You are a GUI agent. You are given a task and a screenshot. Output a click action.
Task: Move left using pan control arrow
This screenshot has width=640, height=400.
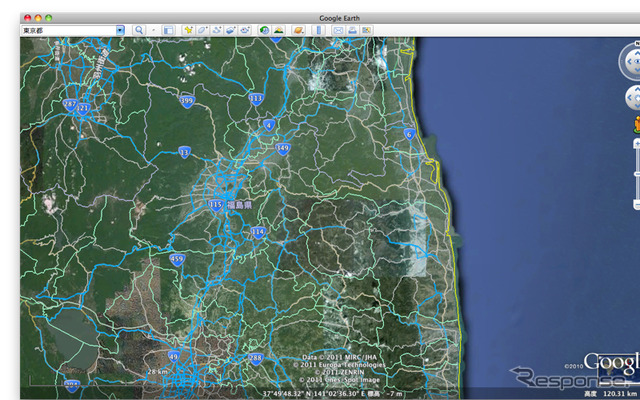[x=629, y=98]
